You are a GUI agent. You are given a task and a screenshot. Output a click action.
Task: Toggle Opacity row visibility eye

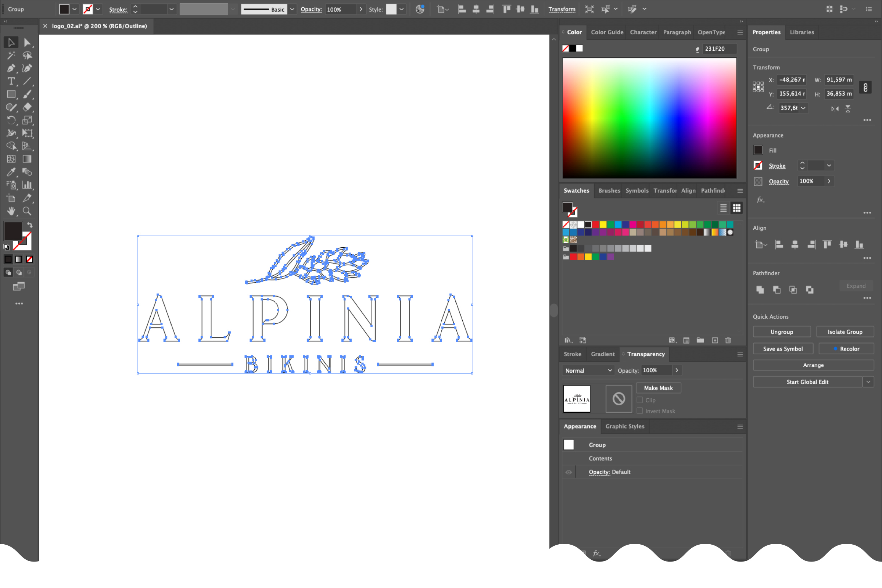pos(569,472)
